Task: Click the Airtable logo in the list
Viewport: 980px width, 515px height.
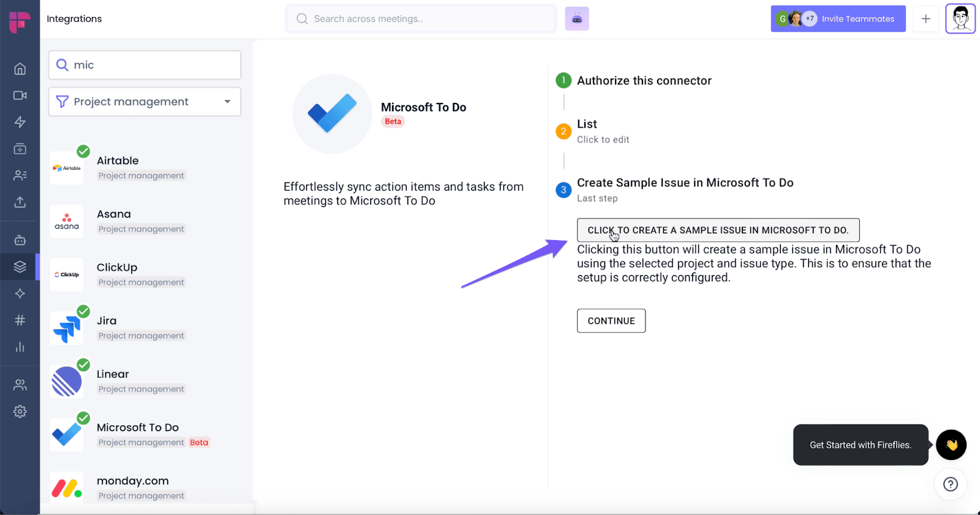Action: click(67, 168)
